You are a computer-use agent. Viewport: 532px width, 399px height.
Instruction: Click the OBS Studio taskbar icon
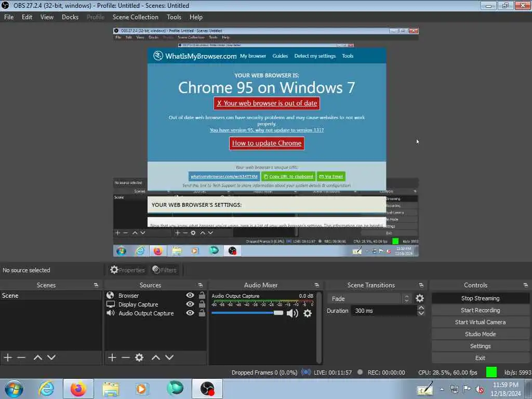tap(207, 389)
